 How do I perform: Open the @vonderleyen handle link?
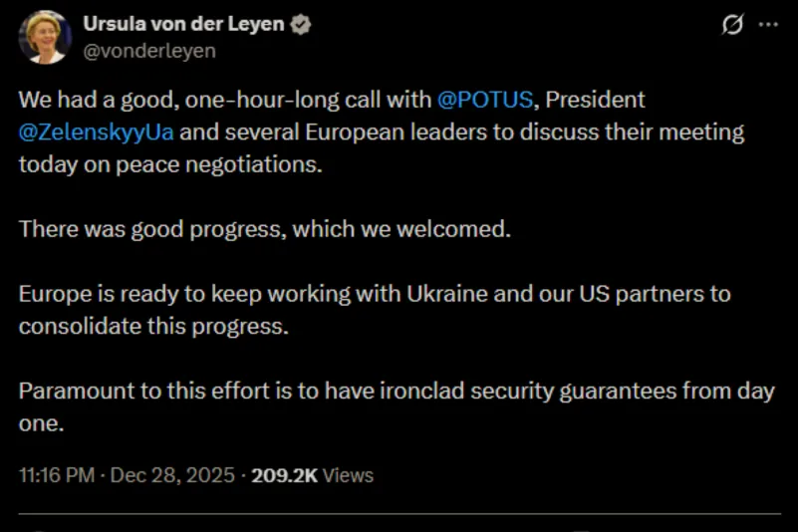click(148, 50)
